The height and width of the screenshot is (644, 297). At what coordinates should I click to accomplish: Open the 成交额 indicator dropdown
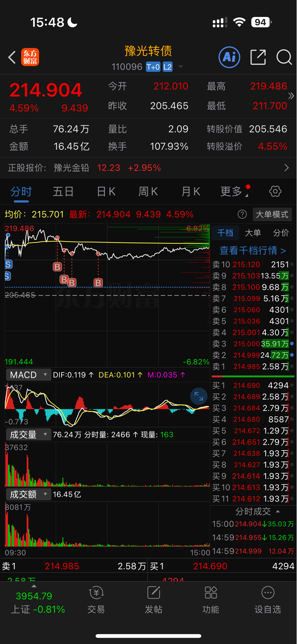[28, 494]
